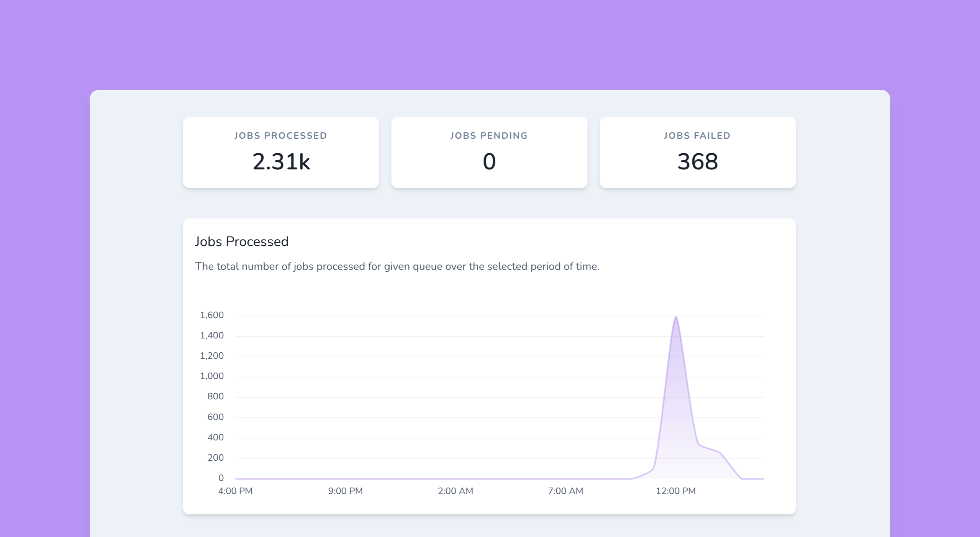
Task: Click the Jobs Processed stat card
Action: tap(281, 153)
